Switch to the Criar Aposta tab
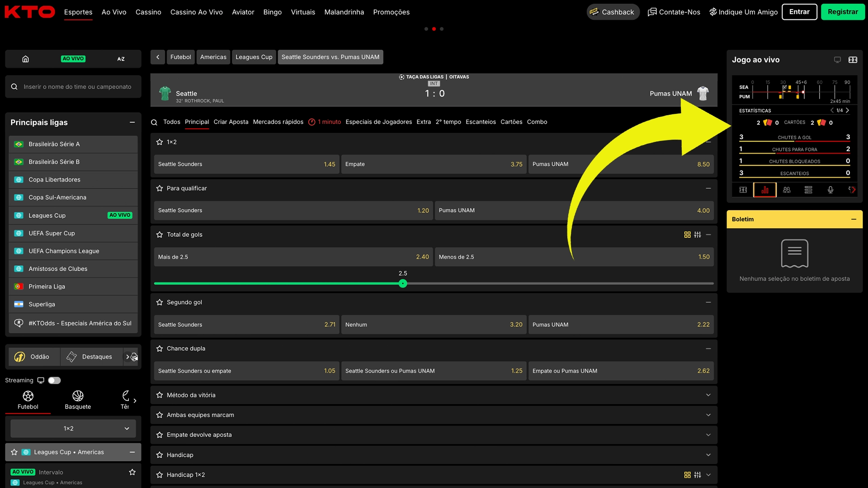 click(231, 122)
